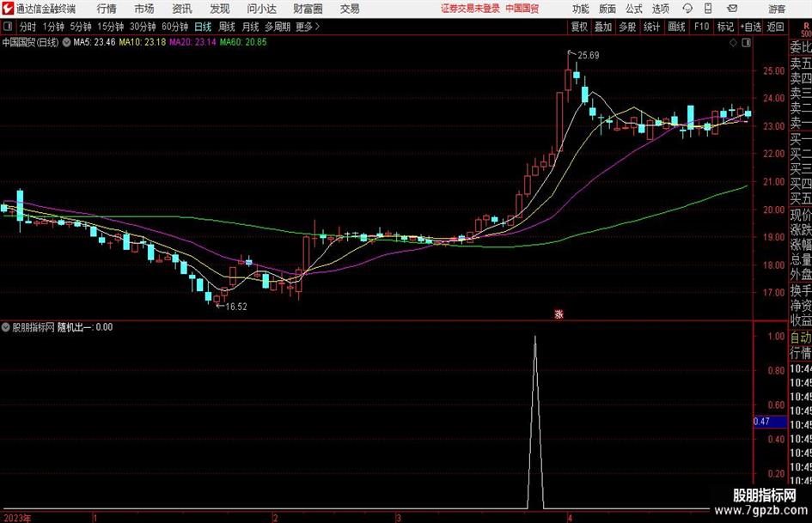Click the 游客 guest account label
Viewport: 812px width, 523px height.
pyautogui.click(x=776, y=9)
